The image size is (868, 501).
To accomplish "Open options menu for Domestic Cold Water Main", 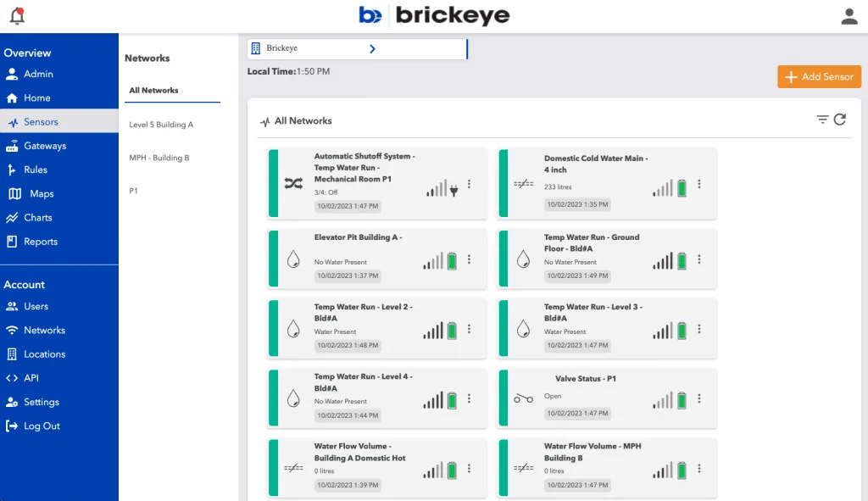I will [699, 184].
